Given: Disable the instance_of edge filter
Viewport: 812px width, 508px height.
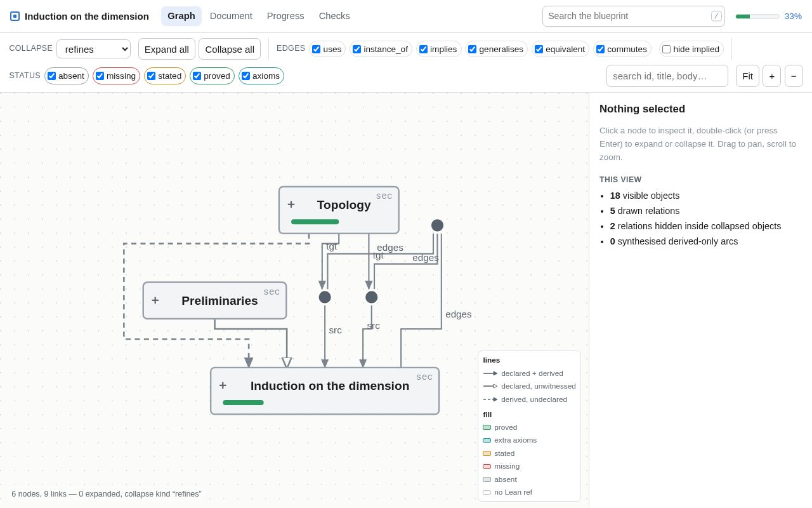Looking at the screenshot, I should 357,49.
